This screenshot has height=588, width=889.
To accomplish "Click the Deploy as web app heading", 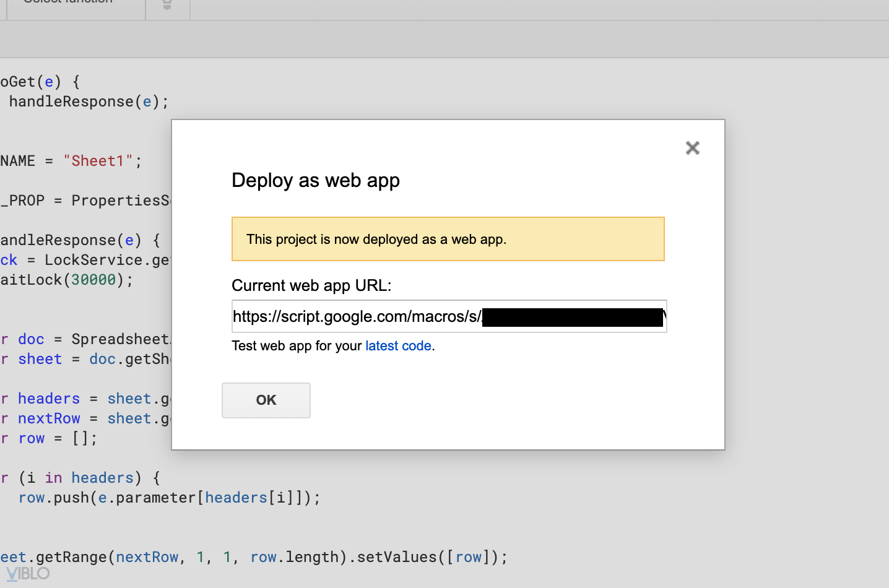I will [316, 181].
